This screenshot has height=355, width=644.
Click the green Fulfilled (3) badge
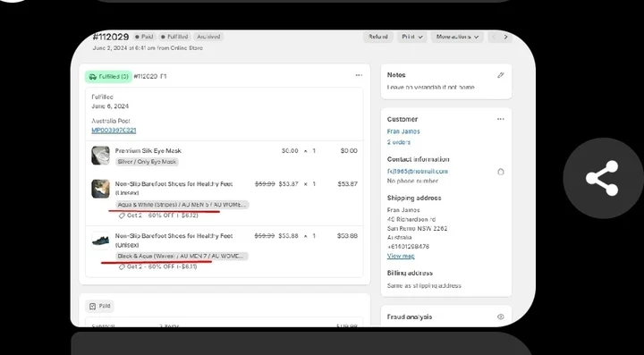click(109, 76)
